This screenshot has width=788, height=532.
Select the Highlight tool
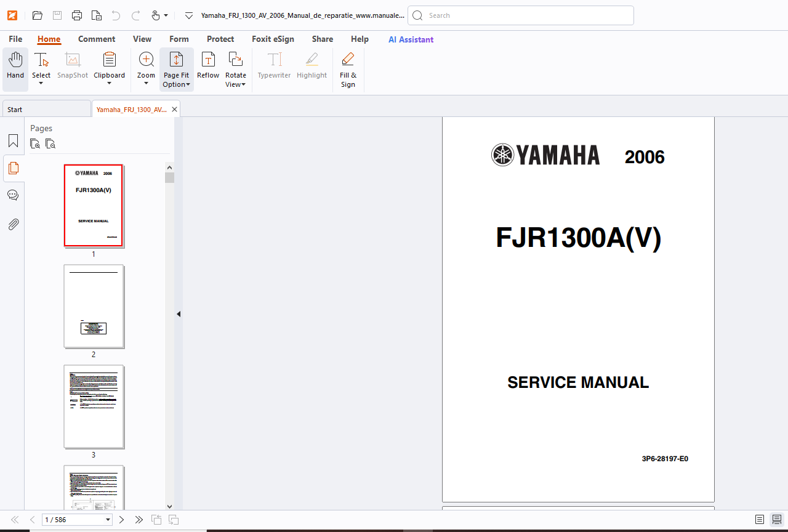[x=312, y=65]
